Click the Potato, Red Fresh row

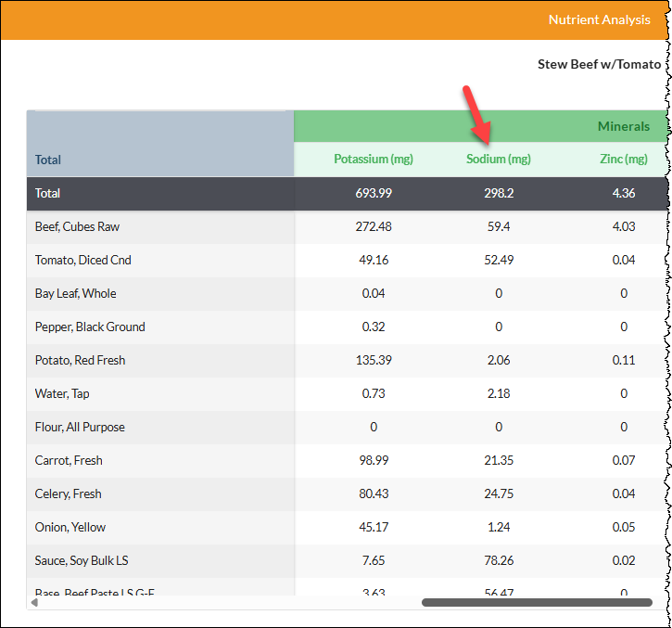pyautogui.click(x=348, y=361)
